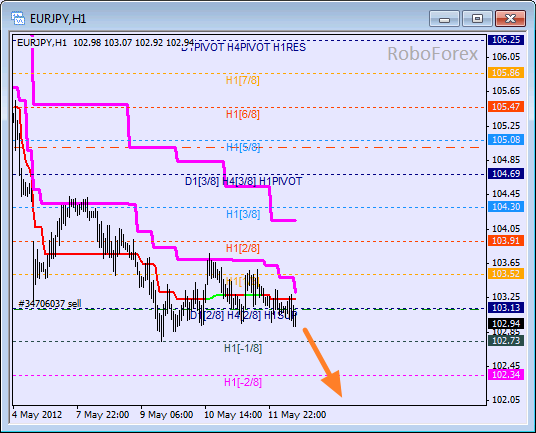The height and width of the screenshot is (433, 536).
Task: Click the EURJPY chart window icon
Action: click(18, 18)
